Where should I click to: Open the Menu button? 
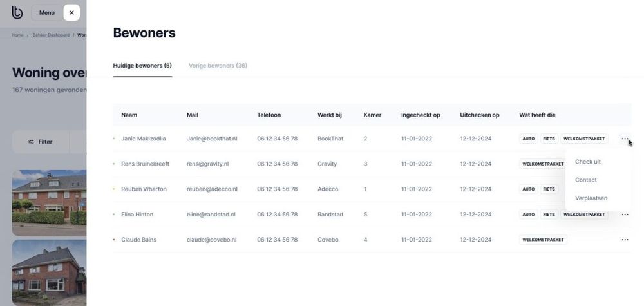click(47, 13)
